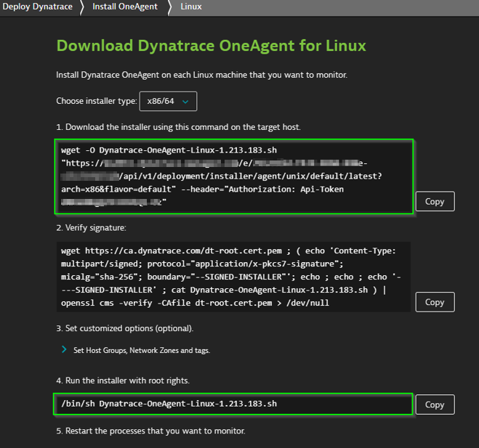Open the x86/64 installer type dropdown
Viewport: 479px width, 448px height.
(x=168, y=101)
